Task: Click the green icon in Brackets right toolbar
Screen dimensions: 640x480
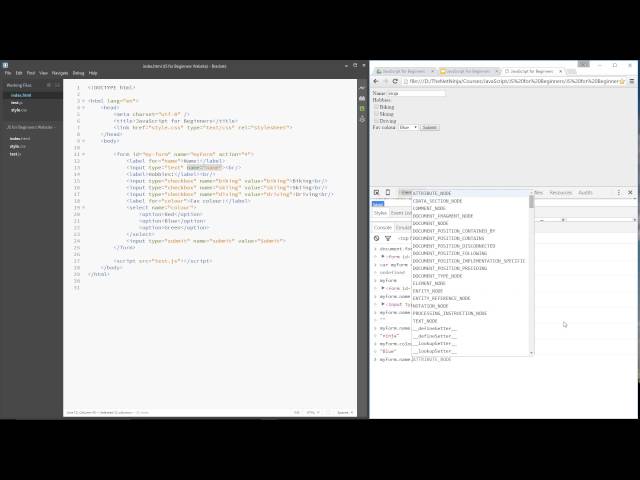Action: point(362,109)
